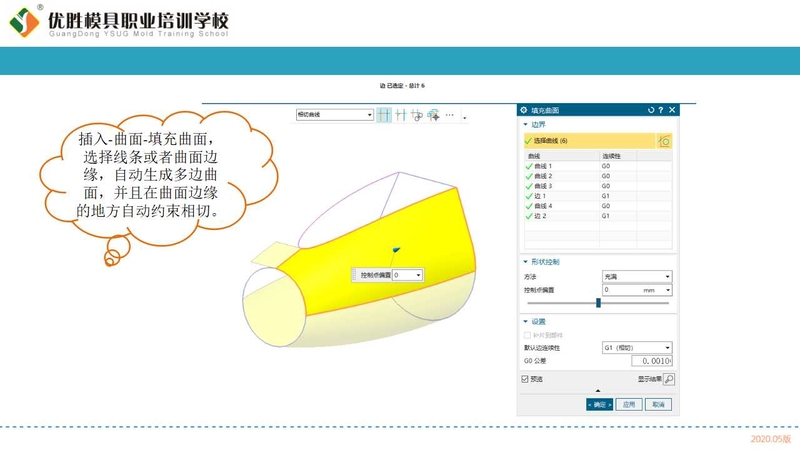Click the 显示结果 magnifier icon
Image resolution: width=800 pixels, height=450 pixels.
tap(669, 379)
